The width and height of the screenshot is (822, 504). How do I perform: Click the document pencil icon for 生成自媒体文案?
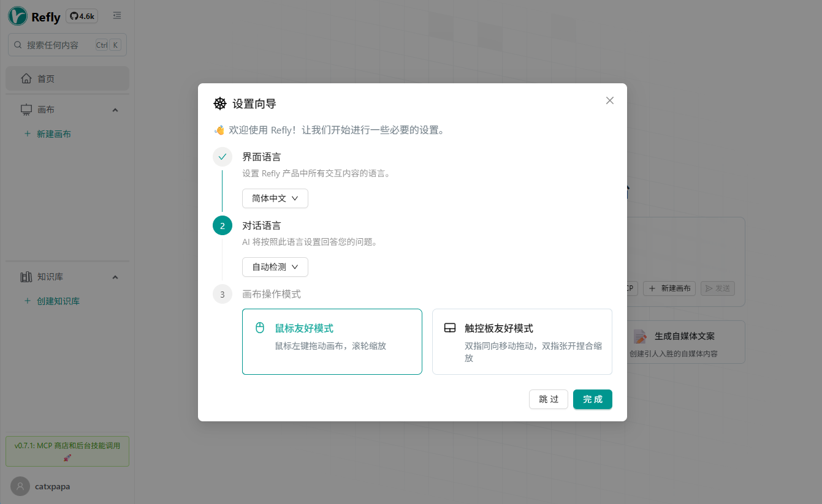tap(640, 336)
